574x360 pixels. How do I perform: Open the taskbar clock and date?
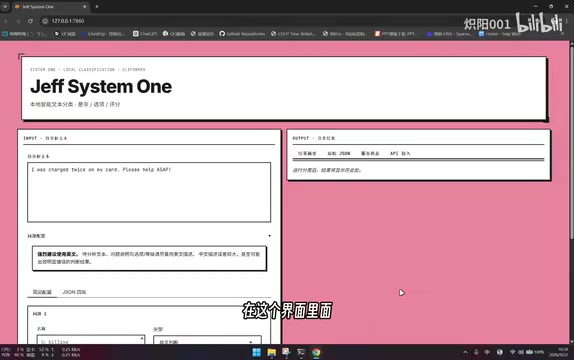click(559, 352)
